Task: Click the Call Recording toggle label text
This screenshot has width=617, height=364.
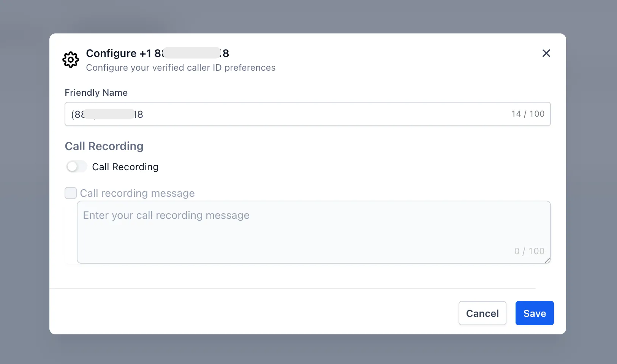Action: pos(125,167)
